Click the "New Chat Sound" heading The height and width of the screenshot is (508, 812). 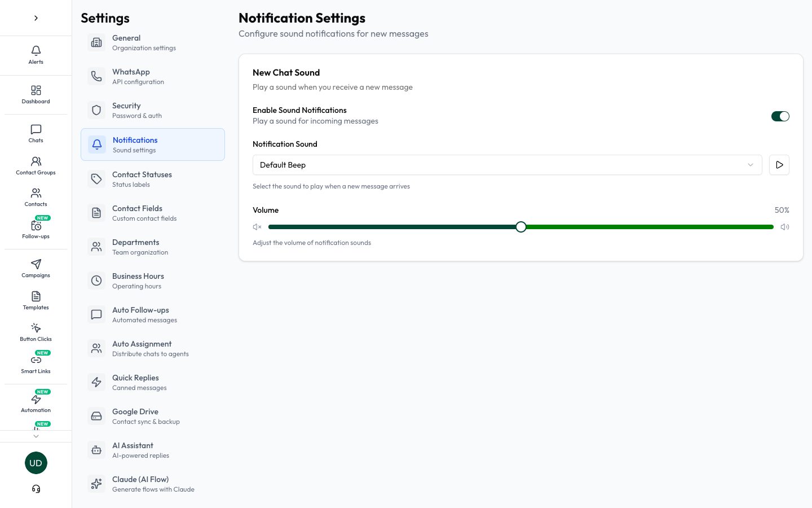point(286,73)
